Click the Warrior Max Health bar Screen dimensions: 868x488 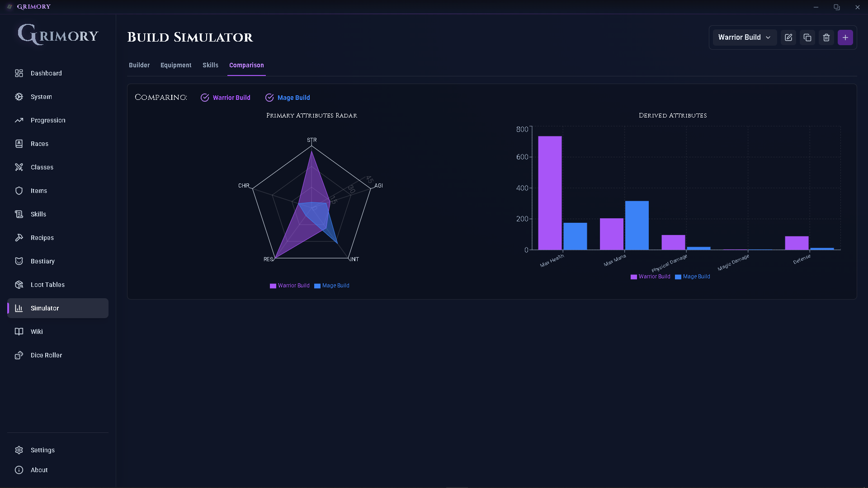(550, 193)
